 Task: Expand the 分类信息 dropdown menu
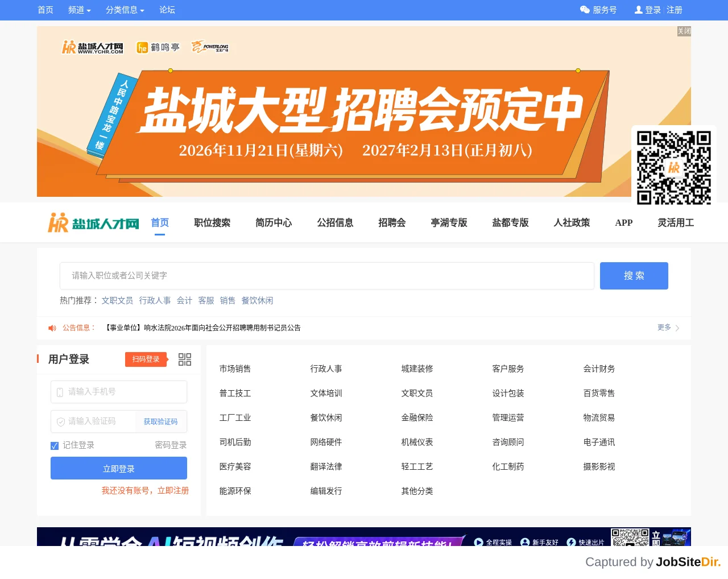[125, 10]
